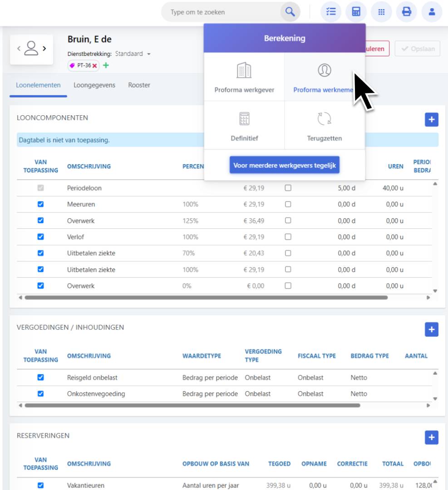Open the user profile icon

click(432, 12)
